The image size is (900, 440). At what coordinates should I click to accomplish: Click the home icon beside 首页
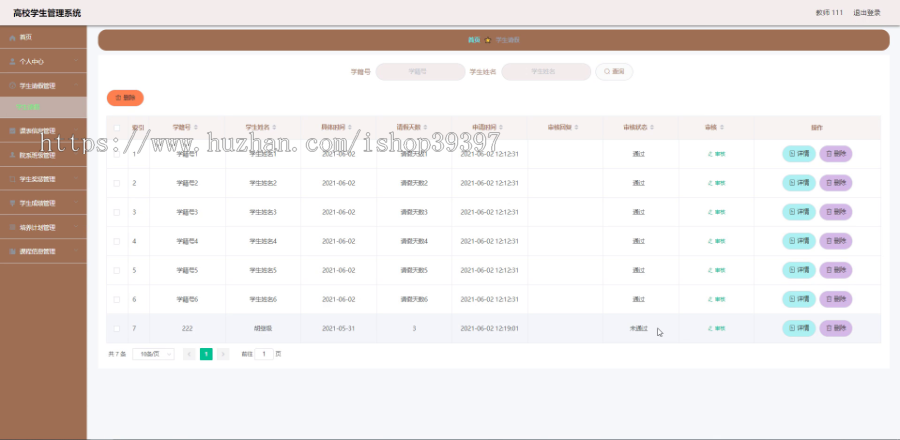click(x=13, y=37)
